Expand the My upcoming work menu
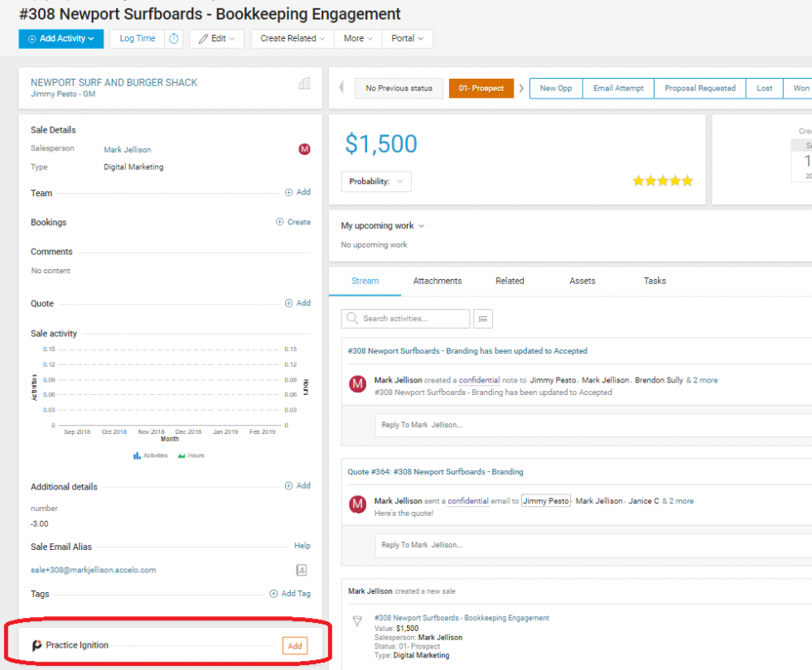The width and height of the screenshot is (812, 670). coord(383,226)
